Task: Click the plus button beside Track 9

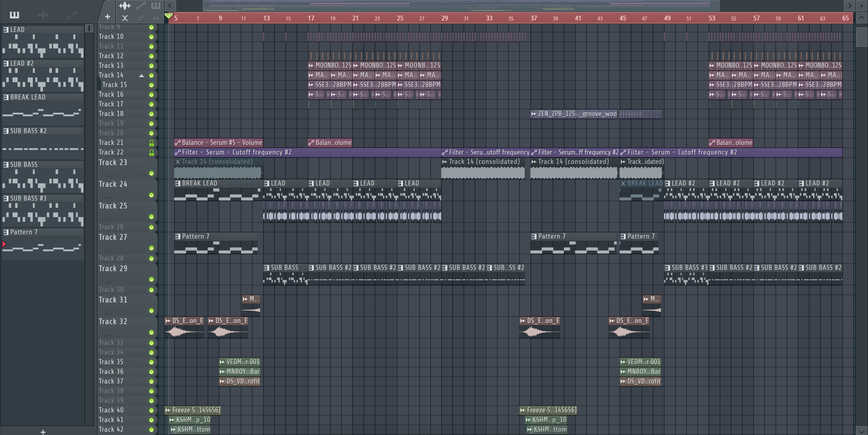Action: click(108, 17)
